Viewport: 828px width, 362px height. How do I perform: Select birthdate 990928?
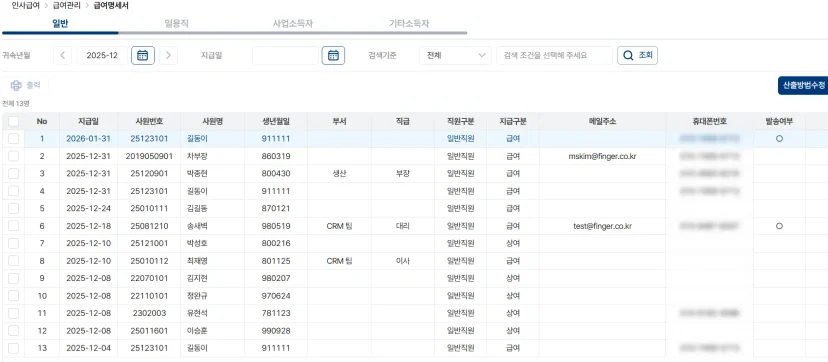click(x=276, y=331)
